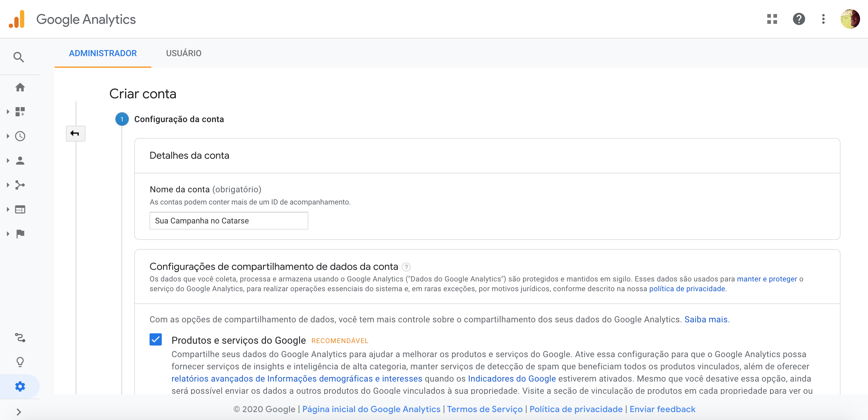The height and width of the screenshot is (420, 868).
Task: Expand the Behavior section arrow
Action: point(8,209)
